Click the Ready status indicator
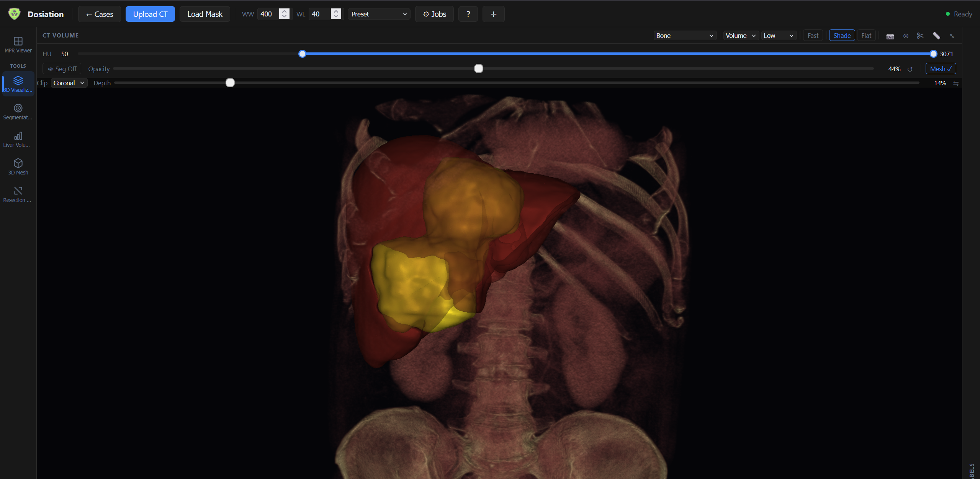This screenshot has height=479, width=980. click(x=959, y=14)
